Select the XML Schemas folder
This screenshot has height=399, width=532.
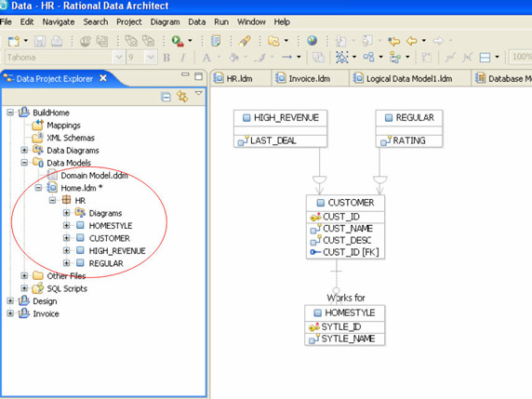tap(71, 138)
